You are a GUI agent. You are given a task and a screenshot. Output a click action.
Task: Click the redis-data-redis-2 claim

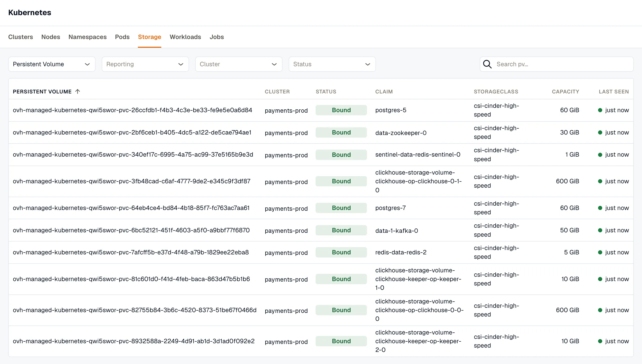click(x=401, y=252)
